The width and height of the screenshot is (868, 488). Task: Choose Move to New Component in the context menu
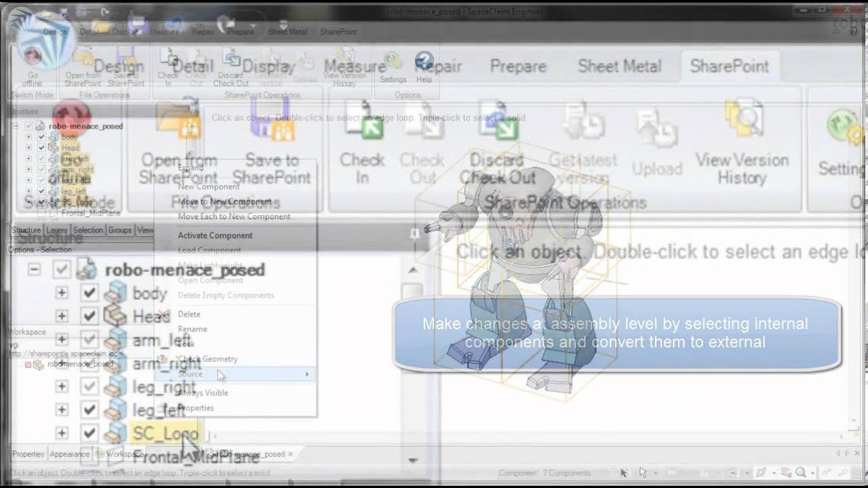[224, 201]
